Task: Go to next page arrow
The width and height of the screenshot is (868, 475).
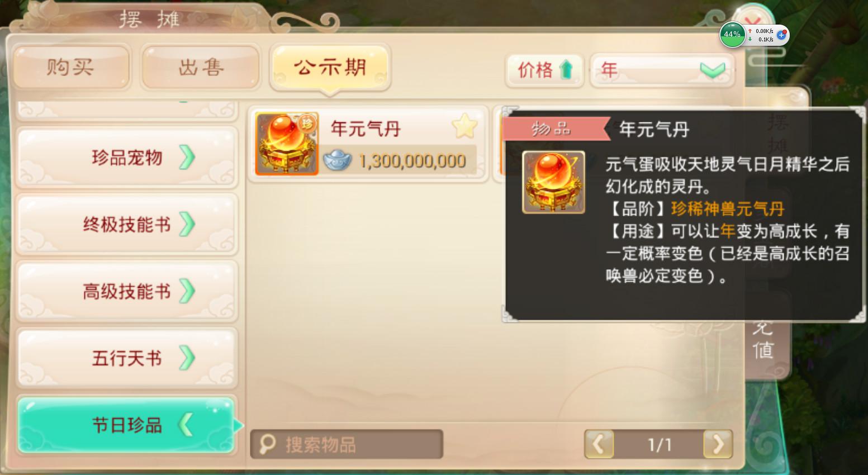Action: [718, 444]
